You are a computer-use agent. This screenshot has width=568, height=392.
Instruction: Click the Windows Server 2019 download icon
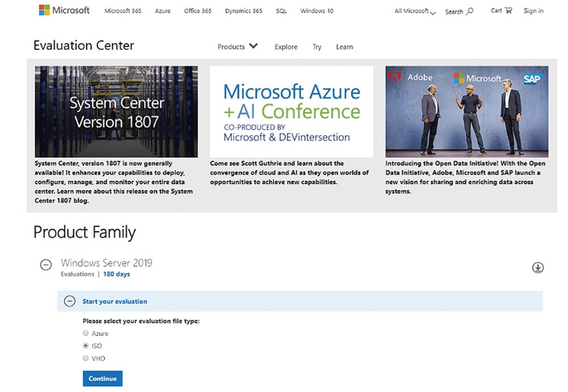point(537,268)
